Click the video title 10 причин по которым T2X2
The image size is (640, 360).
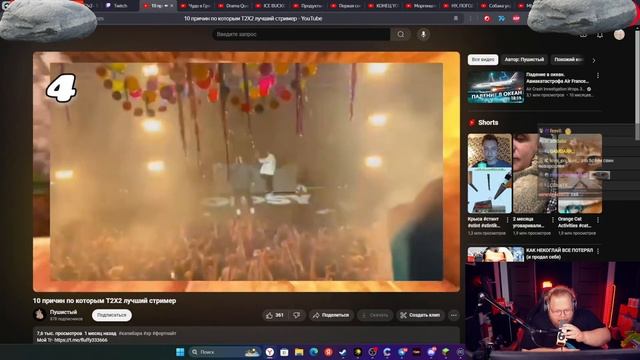point(104,301)
